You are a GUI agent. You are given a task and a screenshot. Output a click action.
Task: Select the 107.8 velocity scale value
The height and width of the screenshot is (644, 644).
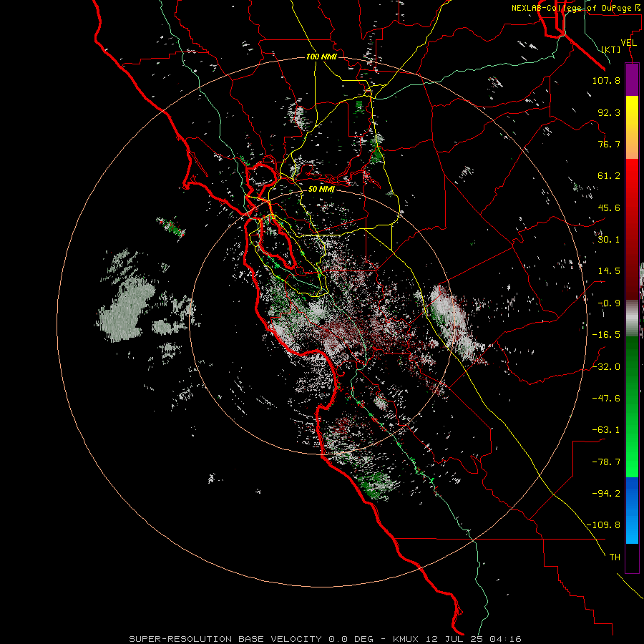point(606,80)
